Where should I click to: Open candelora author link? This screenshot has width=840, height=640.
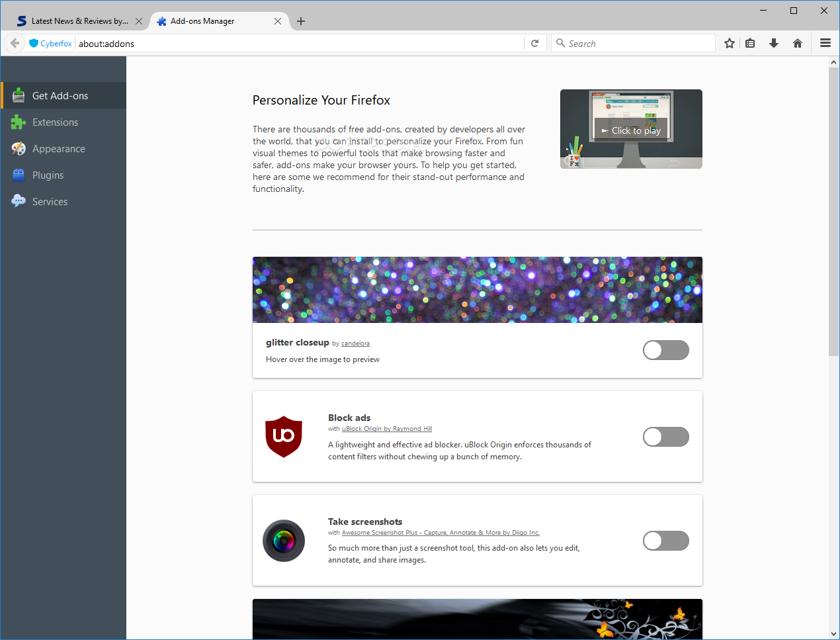pos(355,343)
